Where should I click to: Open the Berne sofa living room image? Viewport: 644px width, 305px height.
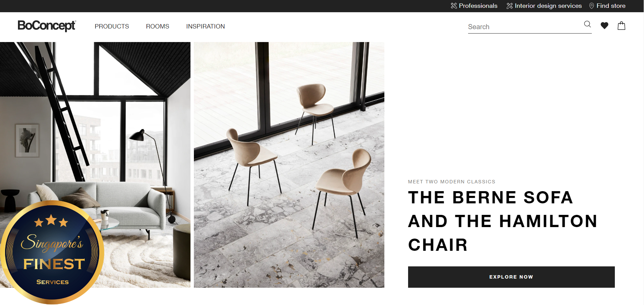point(95,165)
